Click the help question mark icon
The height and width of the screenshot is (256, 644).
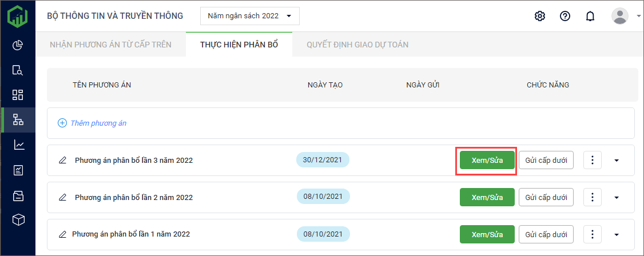coord(565,16)
